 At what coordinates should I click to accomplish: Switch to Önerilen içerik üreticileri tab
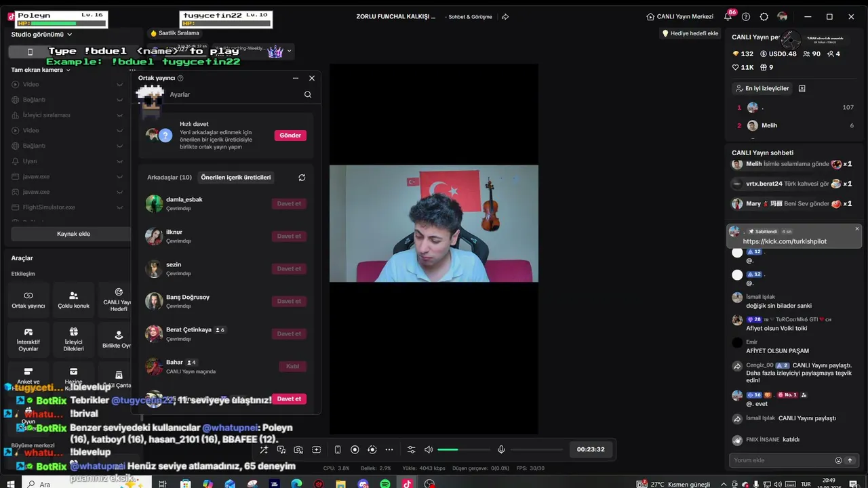click(x=236, y=178)
